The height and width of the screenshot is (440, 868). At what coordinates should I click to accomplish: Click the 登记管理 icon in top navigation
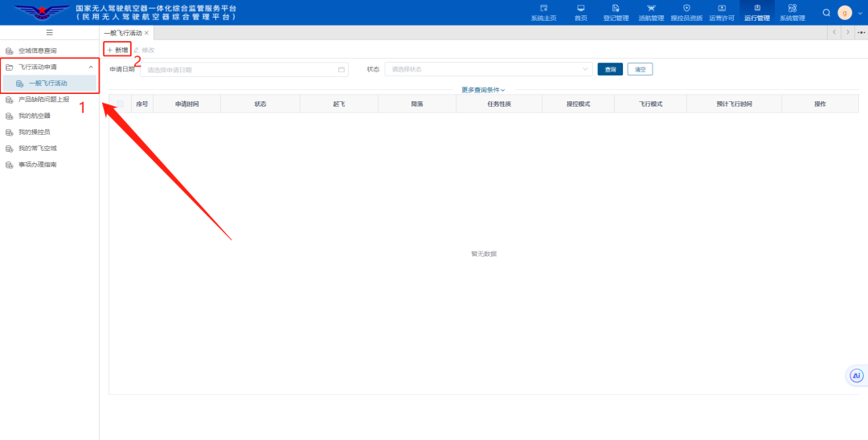(616, 8)
